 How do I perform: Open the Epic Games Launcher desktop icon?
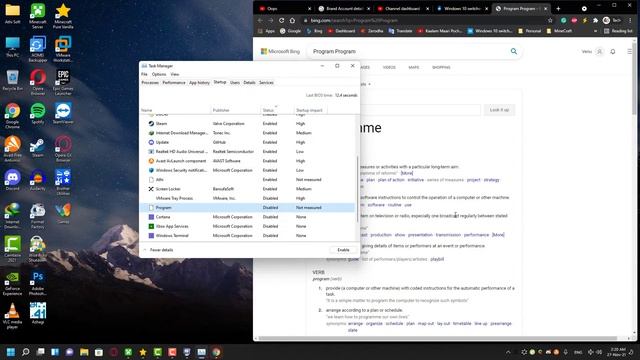pos(63,82)
